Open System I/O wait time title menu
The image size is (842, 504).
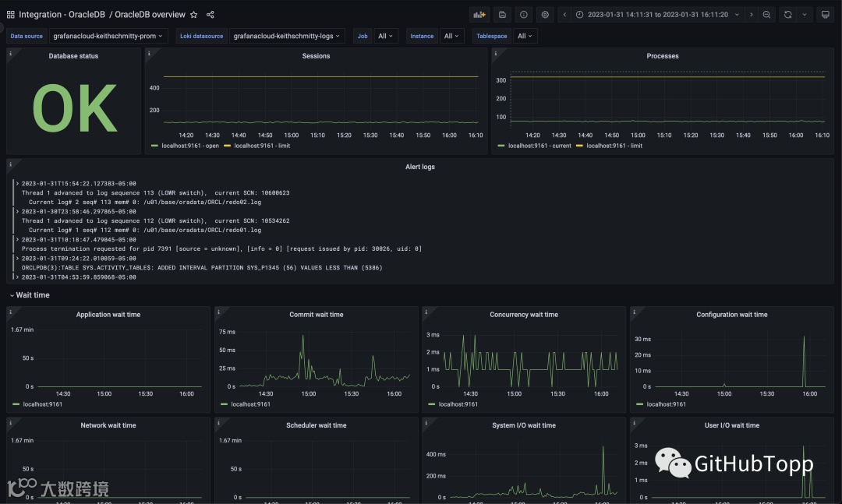[524, 425]
